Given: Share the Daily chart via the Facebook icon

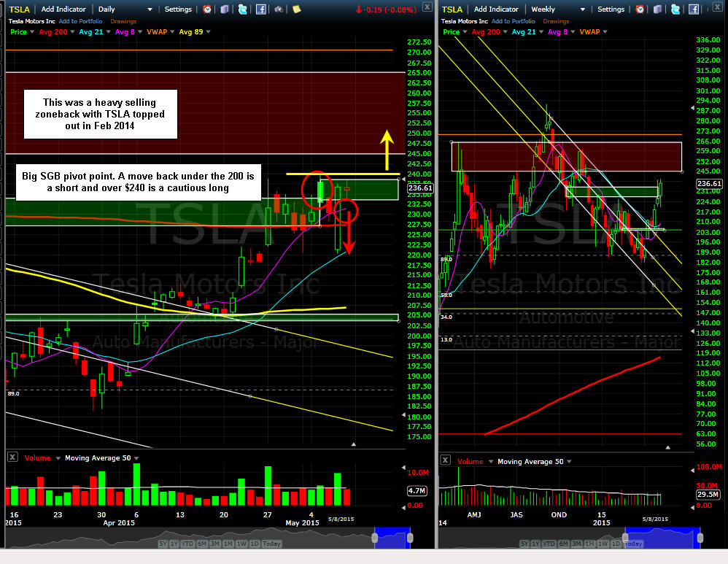Looking at the screenshot, I should click(x=261, y=9).
